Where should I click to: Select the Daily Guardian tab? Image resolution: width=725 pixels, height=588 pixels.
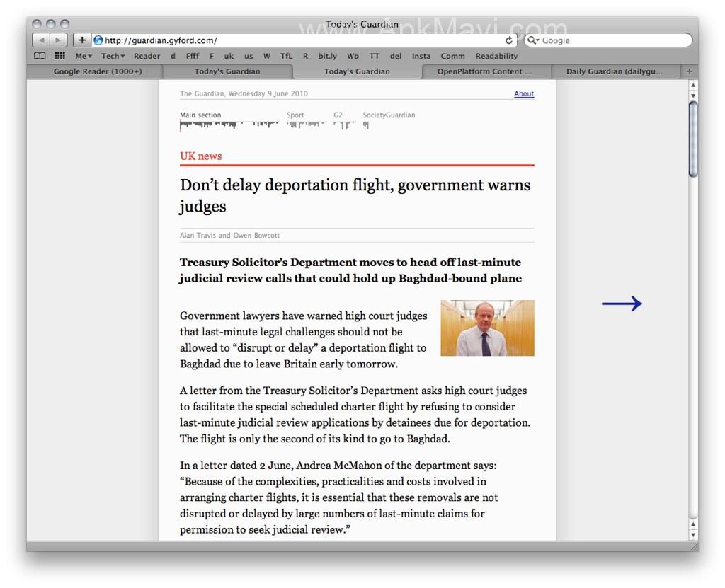[x=614, y=71]
